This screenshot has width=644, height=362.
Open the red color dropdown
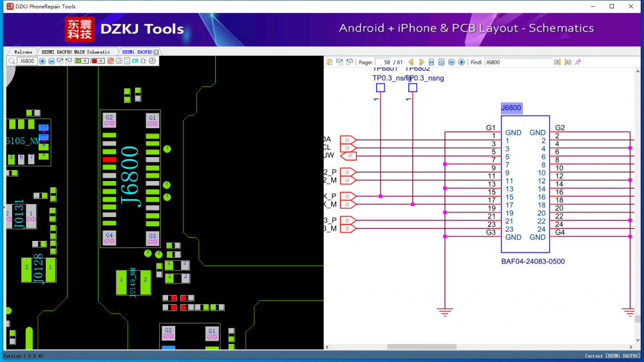[98, 61]
